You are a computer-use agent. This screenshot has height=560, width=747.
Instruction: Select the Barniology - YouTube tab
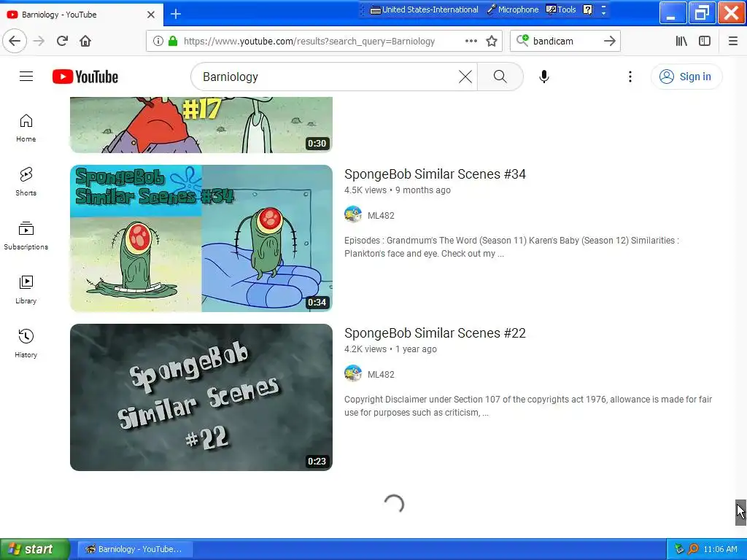[x=81, y=15]
